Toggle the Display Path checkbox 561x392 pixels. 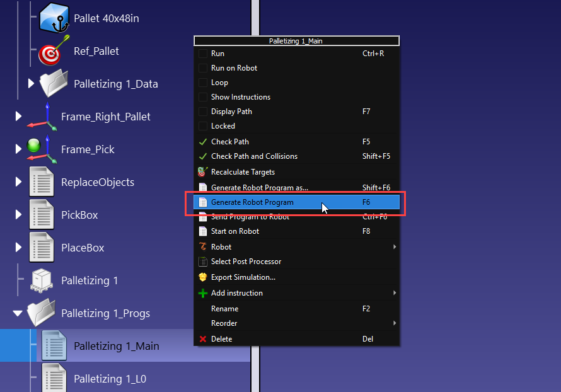pyautogui.click(x=202, y=112)
